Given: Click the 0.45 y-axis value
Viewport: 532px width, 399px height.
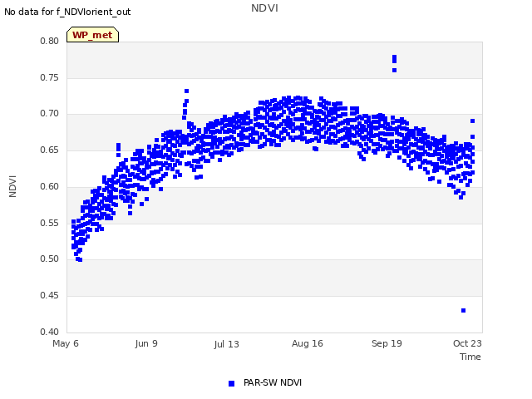Looking at the screenshot, I should 50,296.
